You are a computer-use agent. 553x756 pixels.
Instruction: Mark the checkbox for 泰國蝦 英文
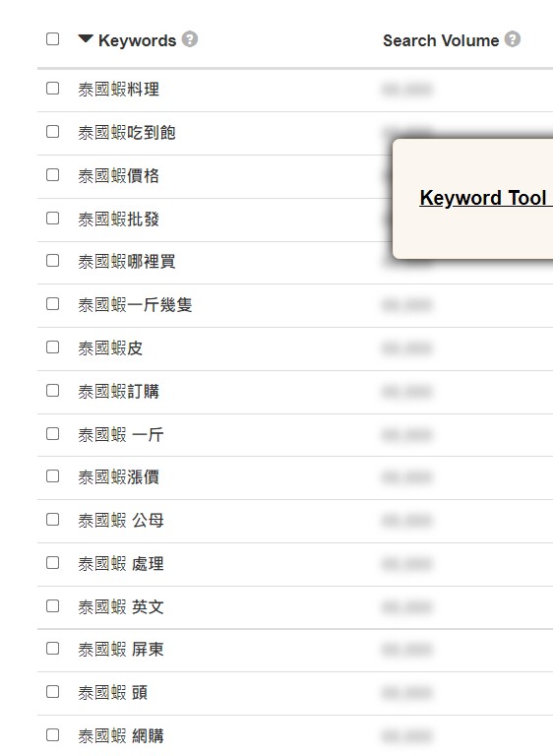(x=52, y=605)
